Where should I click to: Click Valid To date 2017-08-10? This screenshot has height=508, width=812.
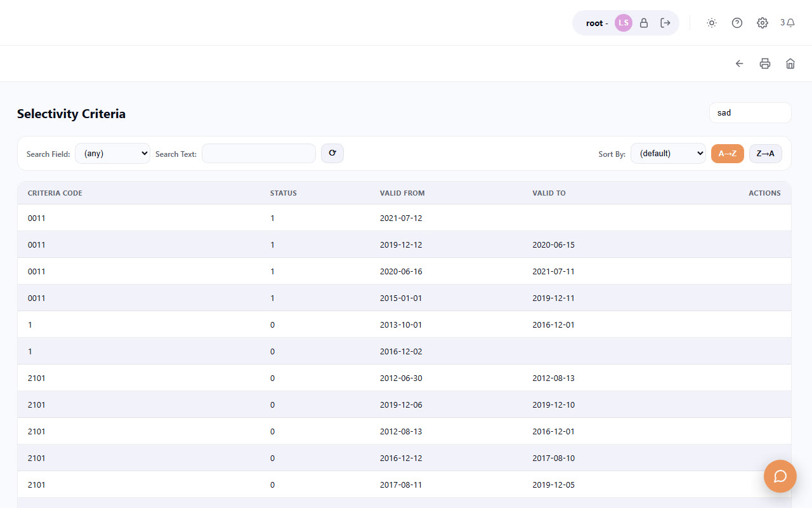pos(554,458)
